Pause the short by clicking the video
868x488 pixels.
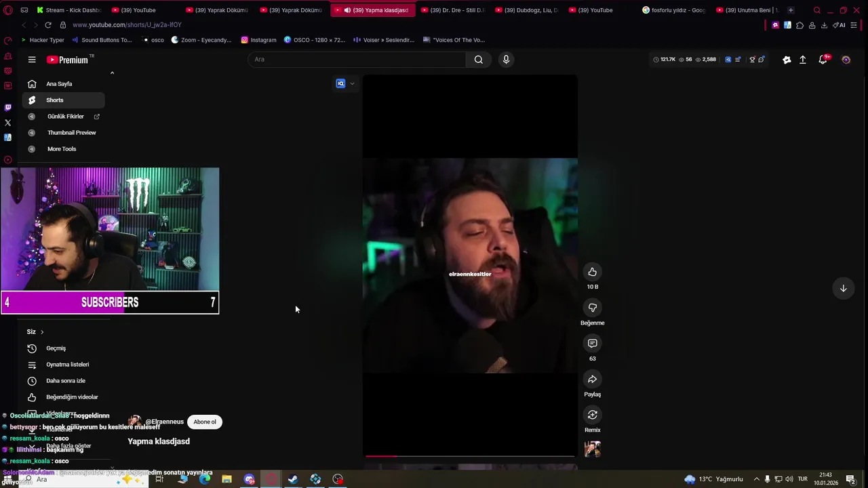pyautogui.click(x=470, y=266)
